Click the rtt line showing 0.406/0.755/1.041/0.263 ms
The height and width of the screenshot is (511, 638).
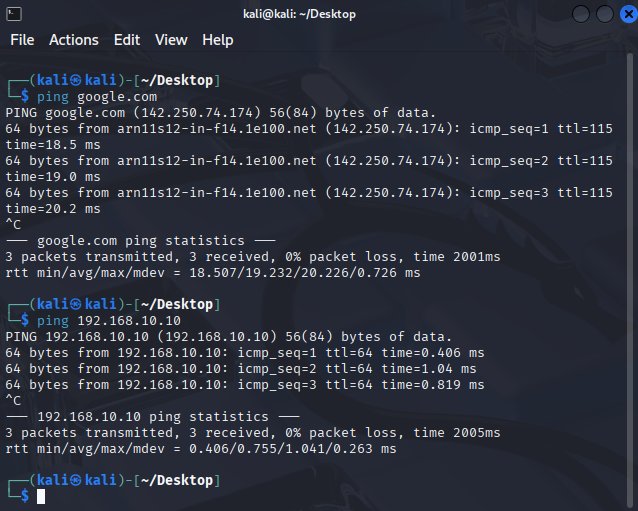pos(200,449)
